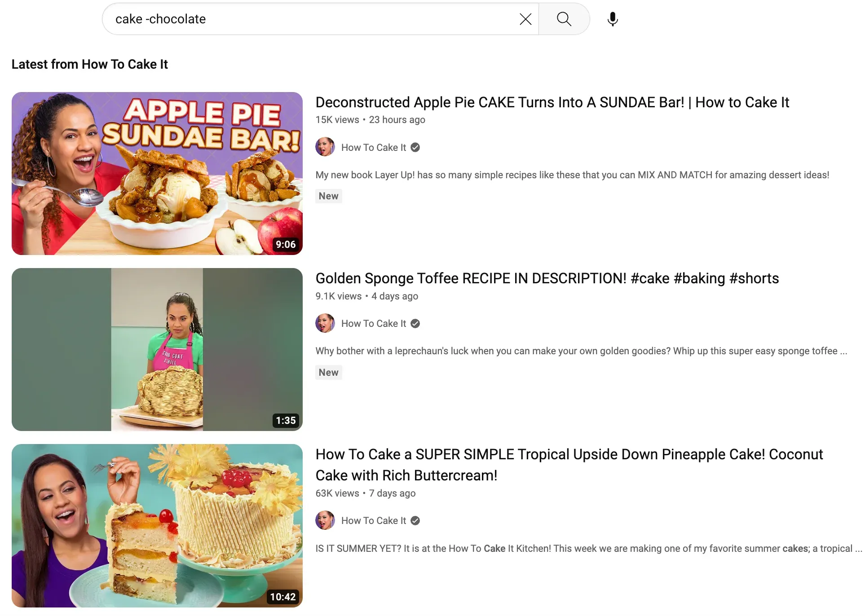This screenshot has width=865, height=616.
Task: Open the Pineapple Cake video thumbnail
Action: pyautogui.click(x=157, y=525)
